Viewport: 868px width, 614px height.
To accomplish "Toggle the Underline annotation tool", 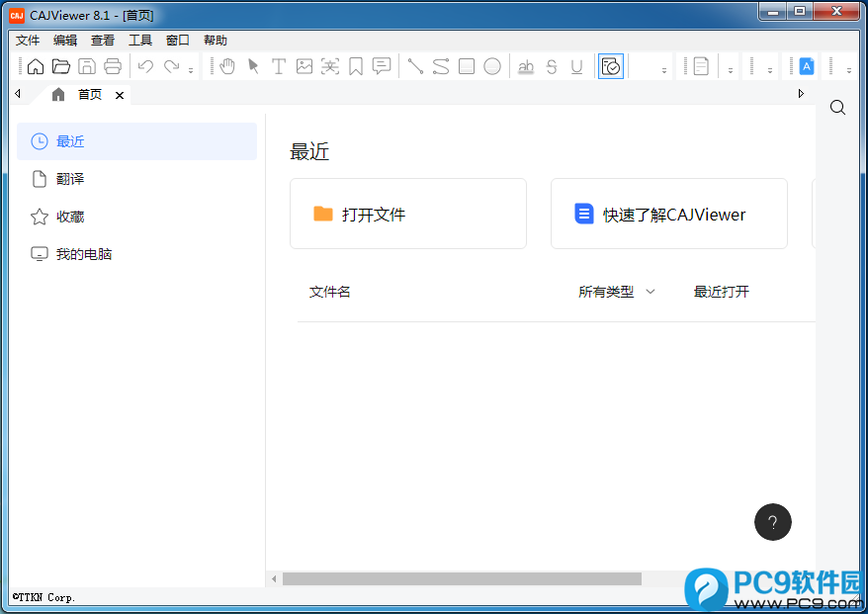I will [x=577, y=66].
